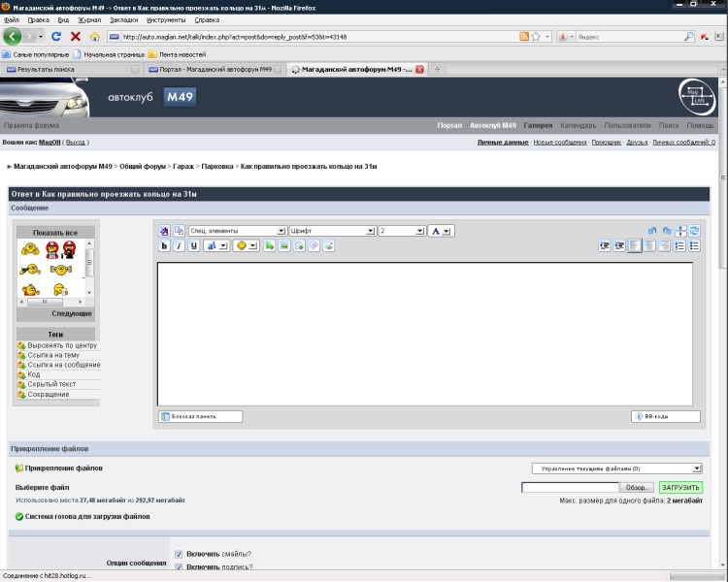Image resolution: width=728 pixels, height=582 pixels.
Task: Reload the page with Firefox refresh button
Action: click(56, 36)
